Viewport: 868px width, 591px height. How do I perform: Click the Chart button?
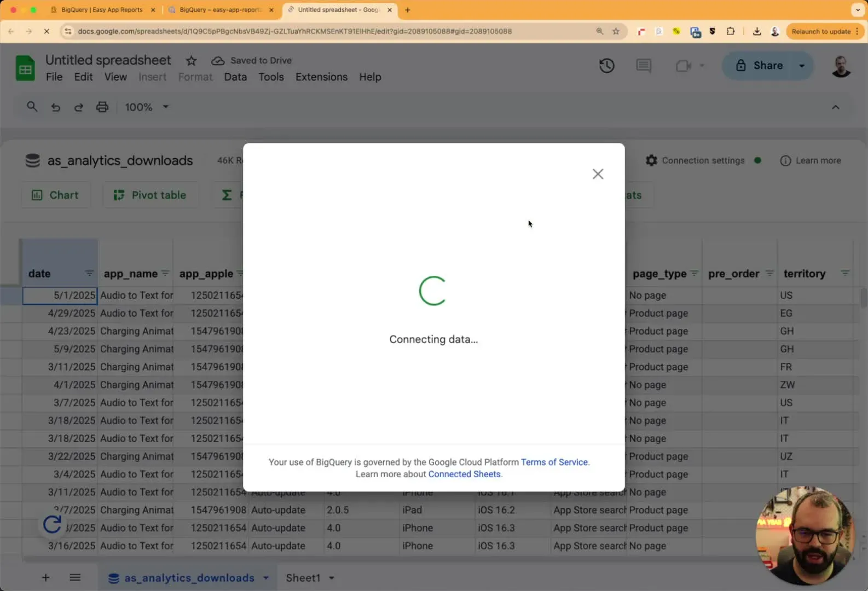(x=55, y=195)
